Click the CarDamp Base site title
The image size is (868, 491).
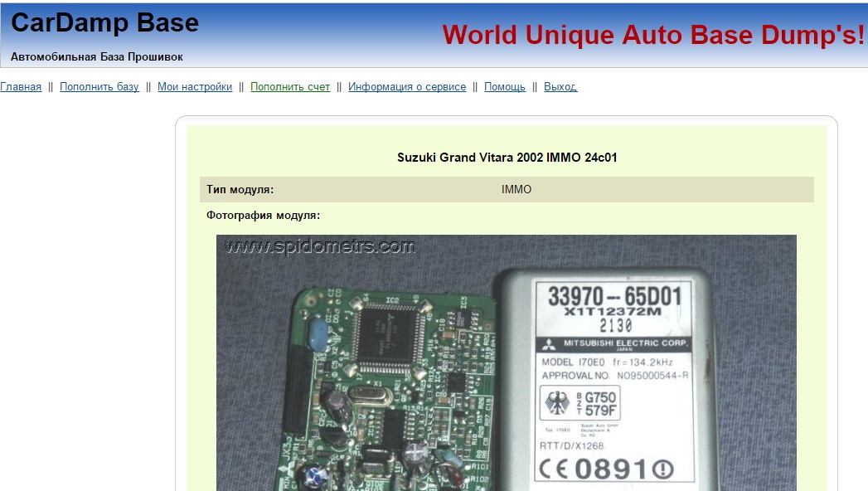[x=104, y=23]
